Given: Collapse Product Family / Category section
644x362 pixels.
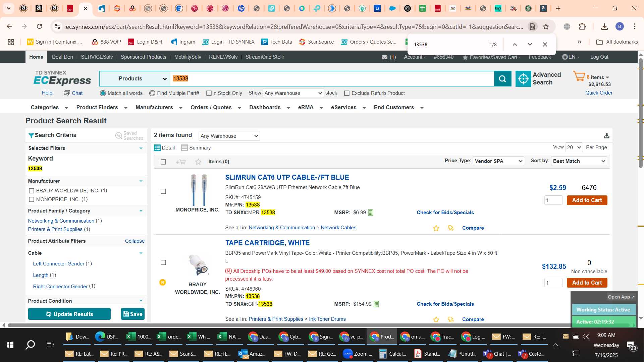Looking at the screenshot, I should pos(141,211).
